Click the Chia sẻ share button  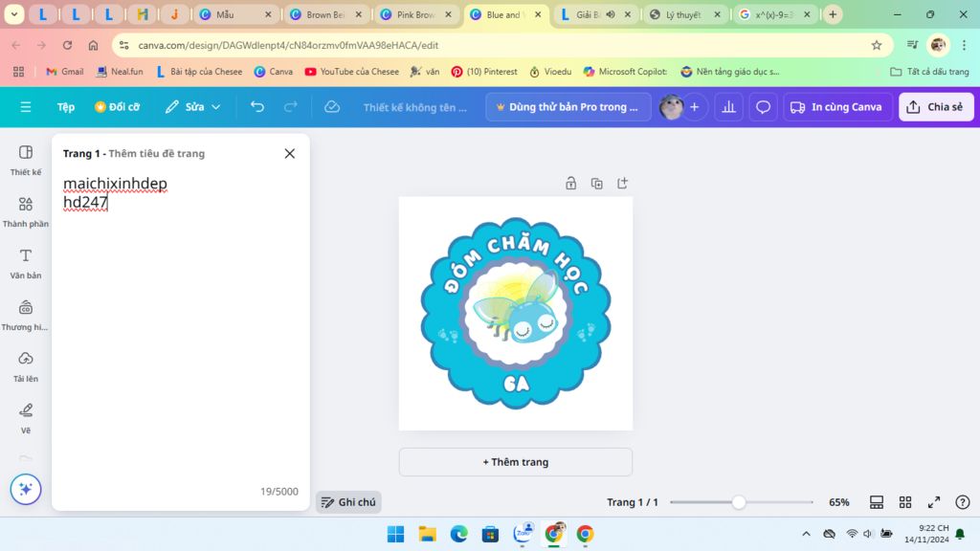click(936, 107)
